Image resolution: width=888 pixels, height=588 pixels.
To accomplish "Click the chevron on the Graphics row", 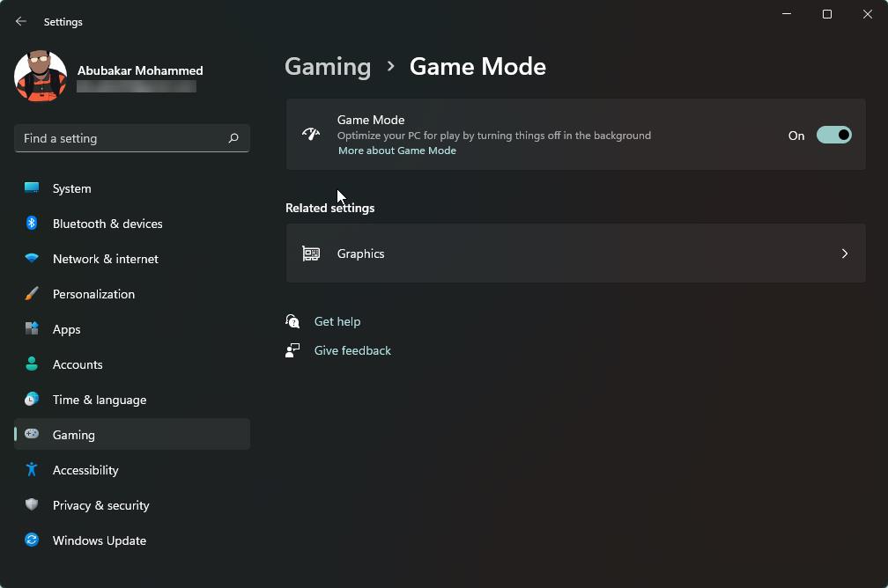I will click(x=844, y=254).
